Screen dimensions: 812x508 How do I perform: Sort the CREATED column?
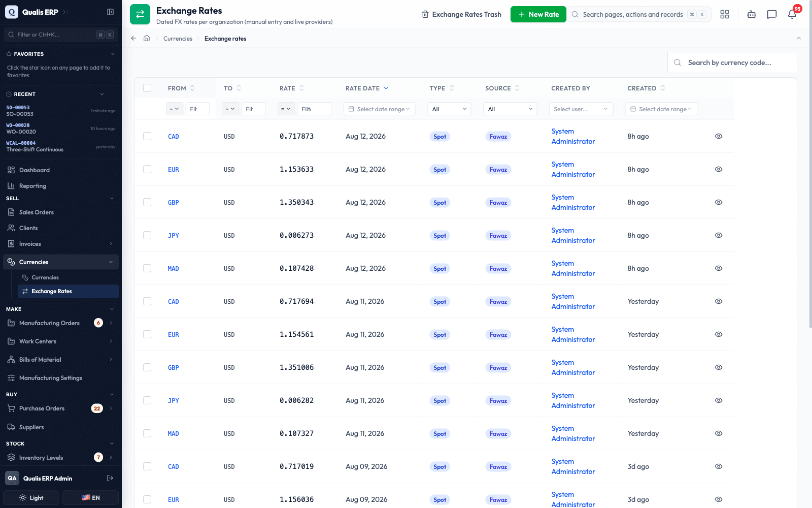pyautogui.click(x=663, y=88)
